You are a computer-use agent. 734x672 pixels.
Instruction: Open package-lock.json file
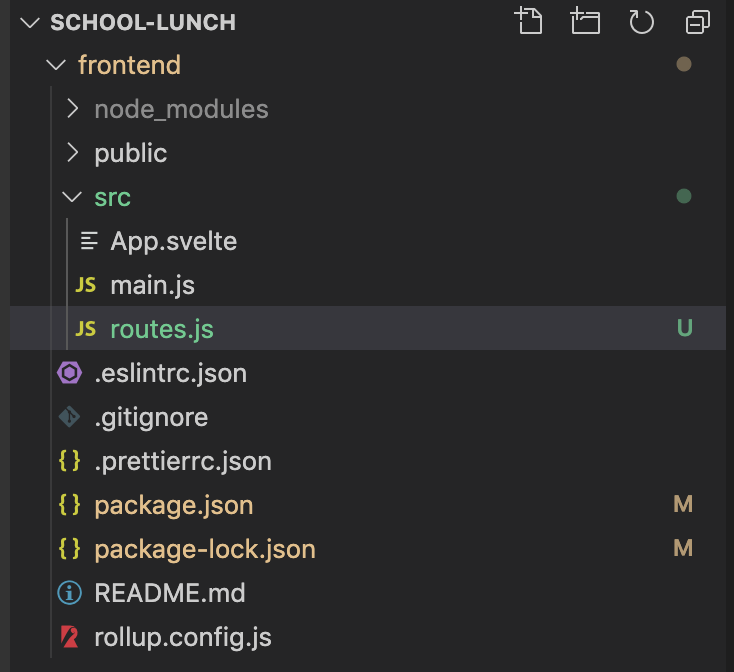tap(204, 550)
